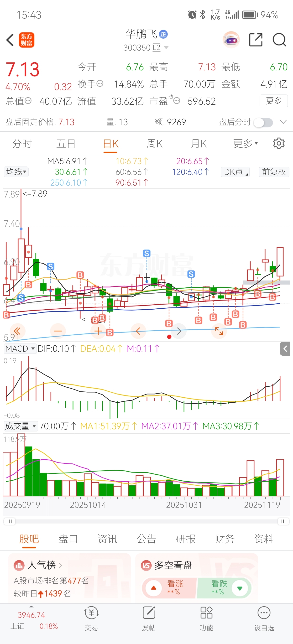Switch to 周K chart tab
Image resolution: width=293 pixels, height=644 pixels.
click(x=155, y=144)
